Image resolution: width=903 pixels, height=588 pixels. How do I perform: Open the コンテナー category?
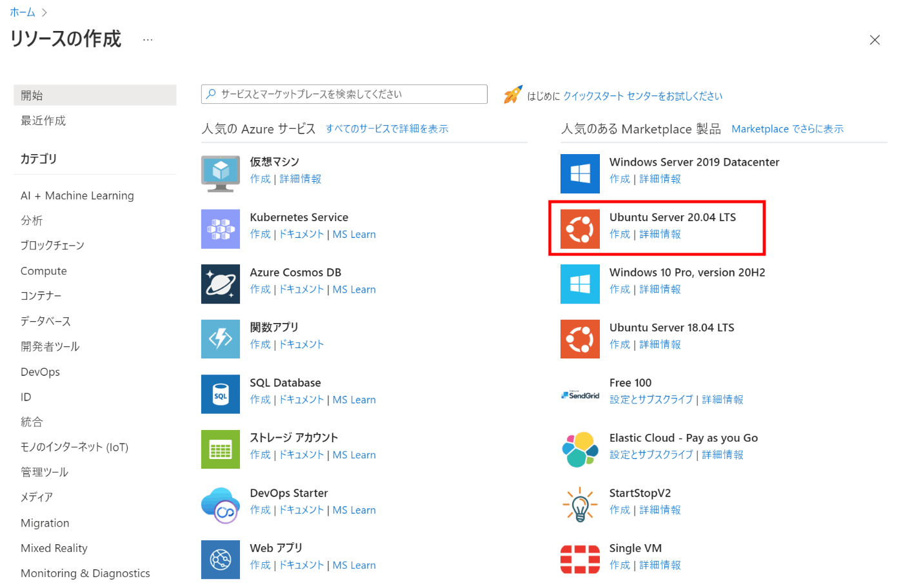coord(41,296)
